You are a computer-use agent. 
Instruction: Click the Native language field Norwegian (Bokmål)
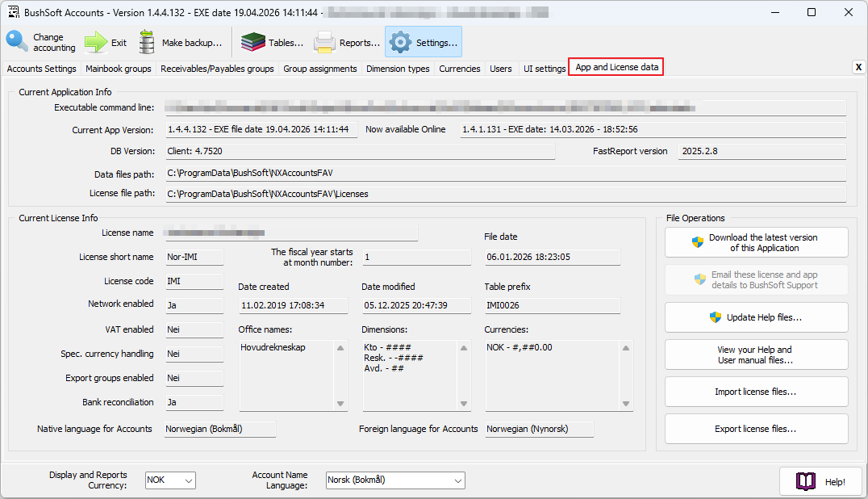[220, 430]
